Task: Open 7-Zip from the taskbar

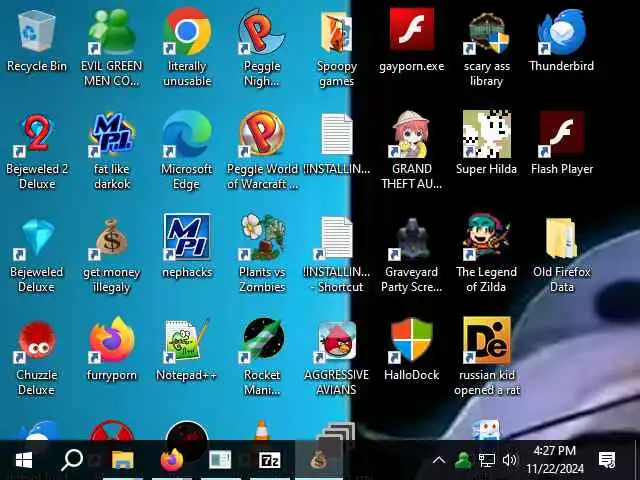Action: tap(270, 460)
